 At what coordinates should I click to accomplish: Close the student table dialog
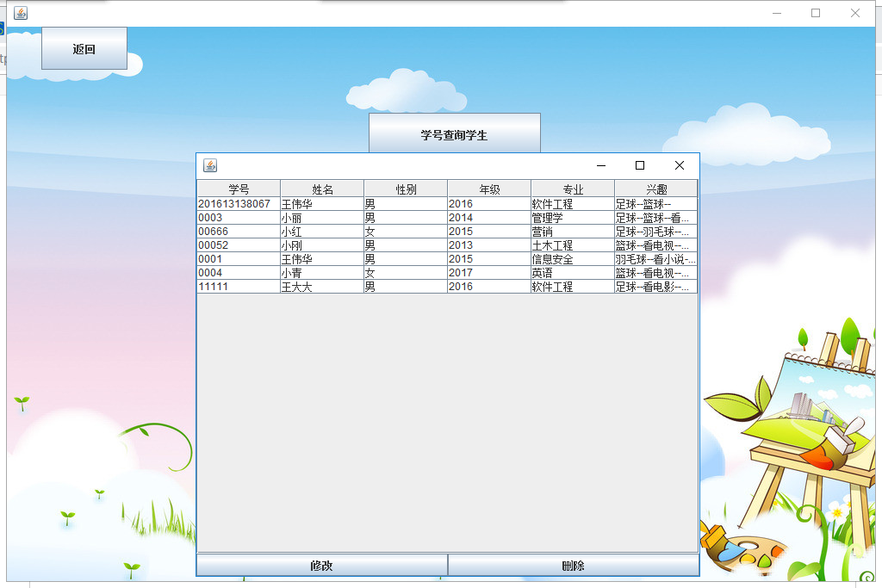[679, 165]
